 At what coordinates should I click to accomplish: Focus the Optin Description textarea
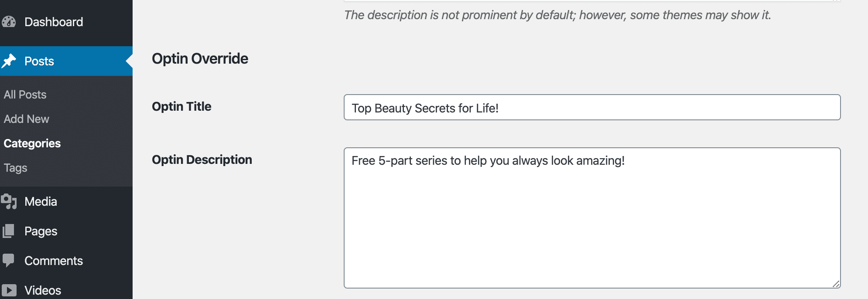pos(592,218)
